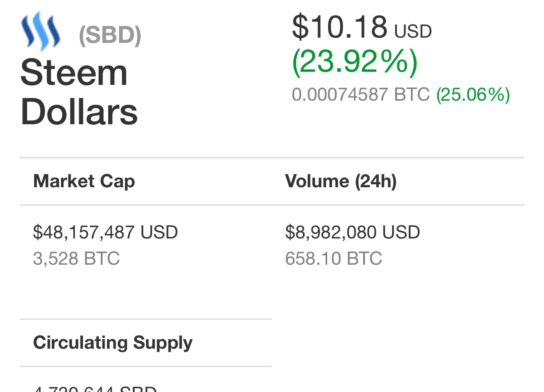The image size is (544, 392).
Task: Click the Steem Dollars coin name
Action: 79,92
